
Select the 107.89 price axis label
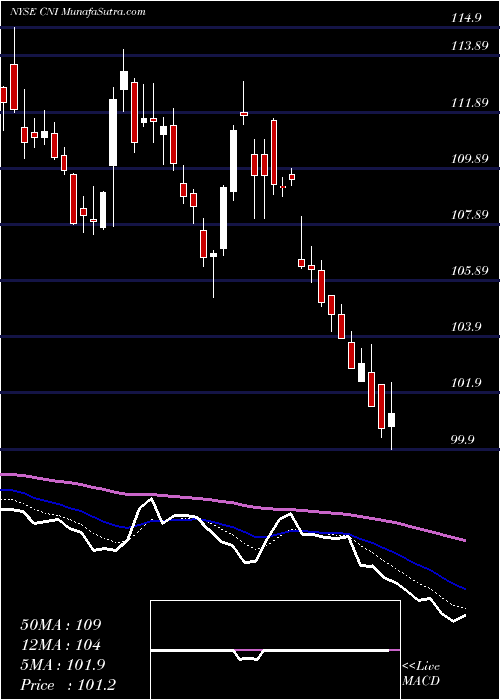469,215
